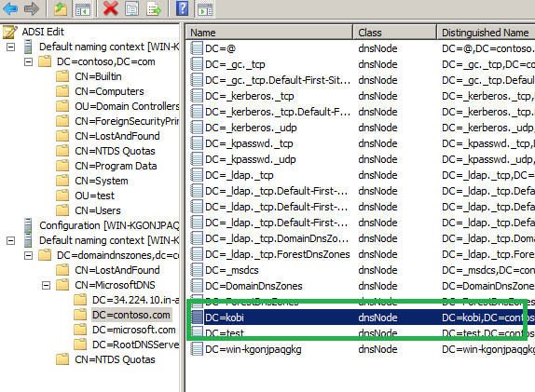This screenshot has height=392, width=535.
Task: Select DC=RootDNSServers folder in tree
Action: coord(135,345)
